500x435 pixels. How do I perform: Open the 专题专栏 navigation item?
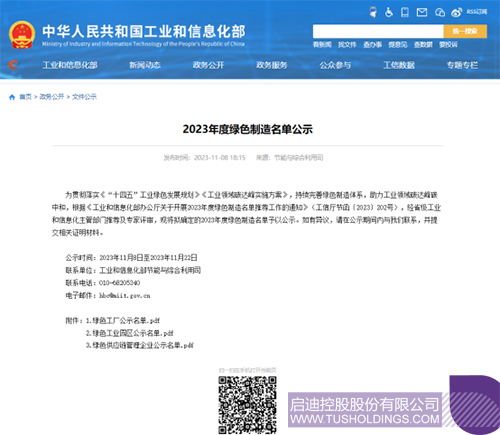coord(462,65)
